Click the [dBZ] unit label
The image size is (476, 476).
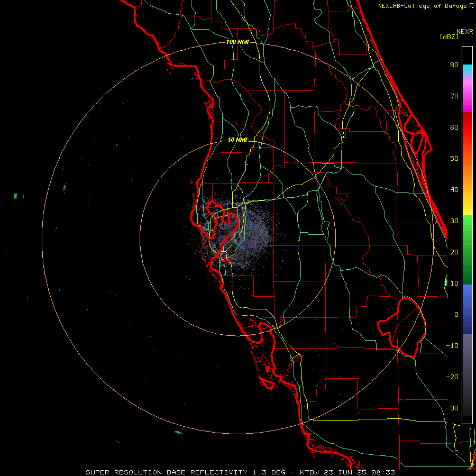449,36
